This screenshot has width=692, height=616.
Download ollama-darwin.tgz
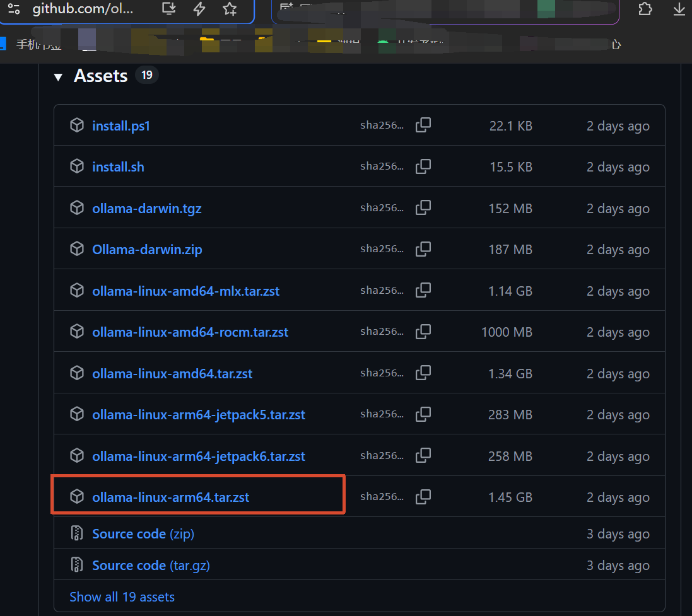coord(147,209)
